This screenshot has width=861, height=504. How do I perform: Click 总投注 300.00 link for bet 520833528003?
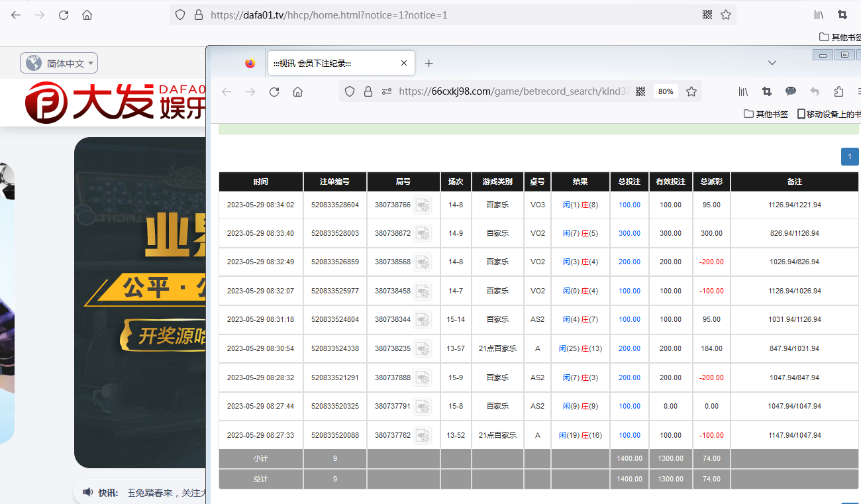click(x=629, y=234)
